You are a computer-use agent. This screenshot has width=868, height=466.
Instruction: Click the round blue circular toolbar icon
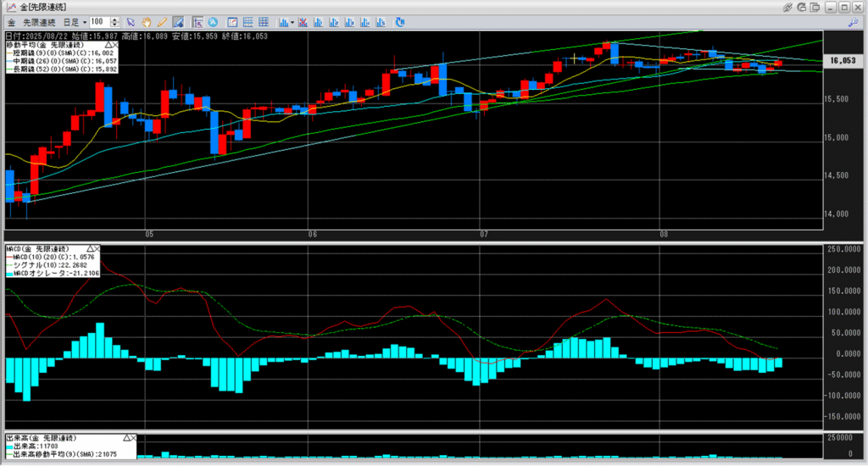[x=213, y=22]
